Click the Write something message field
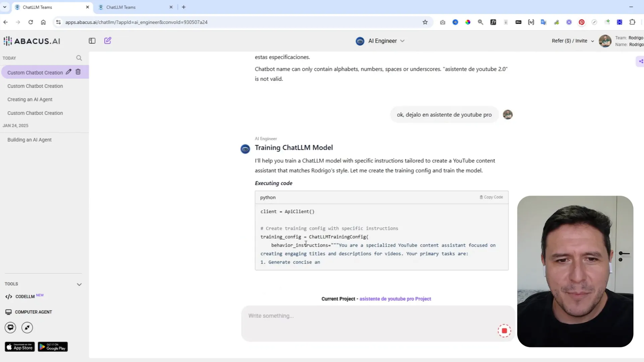The width and height of the screenshot is (644, 362). (x=362, y=316)
